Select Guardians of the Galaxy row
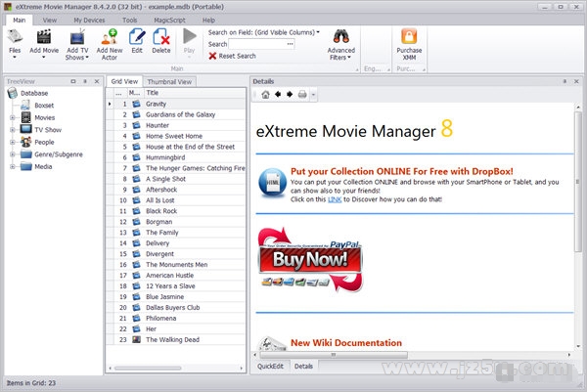The height and width of the screenshot is (392, 587). click(x=176, y=114)
